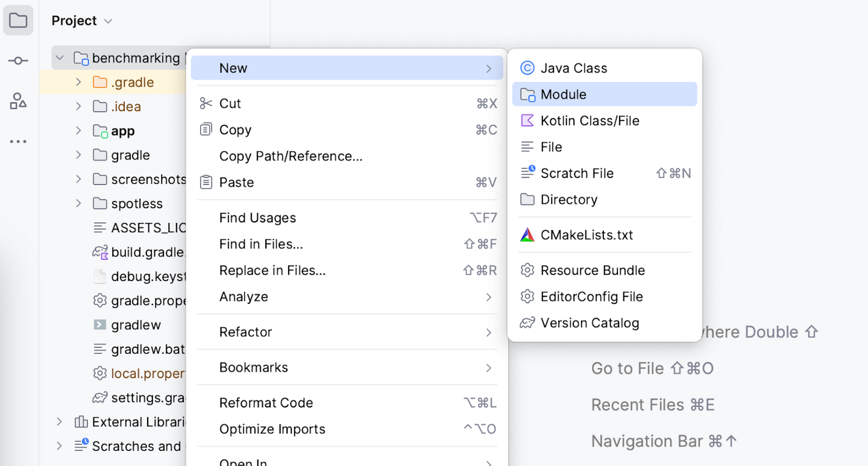The width and height of the screenshot is (868, 466).
Task: Open the Commit tool window icon
Action: click(18, 61)
